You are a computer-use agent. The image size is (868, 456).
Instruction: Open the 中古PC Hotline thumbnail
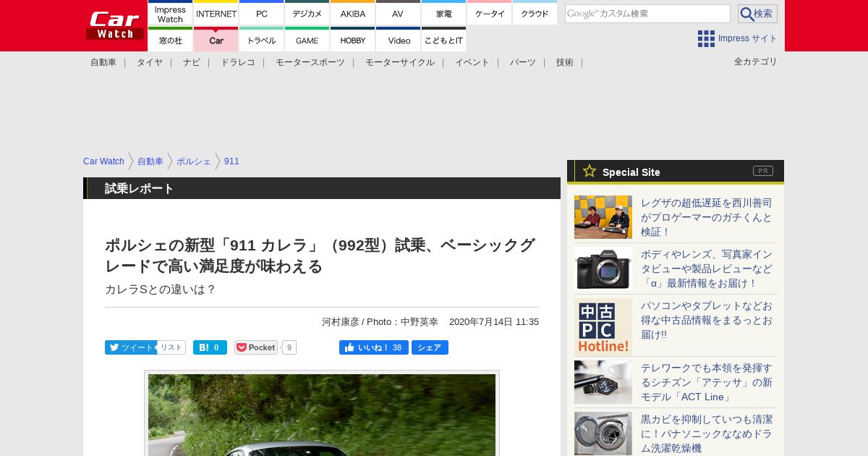point(603,327)
